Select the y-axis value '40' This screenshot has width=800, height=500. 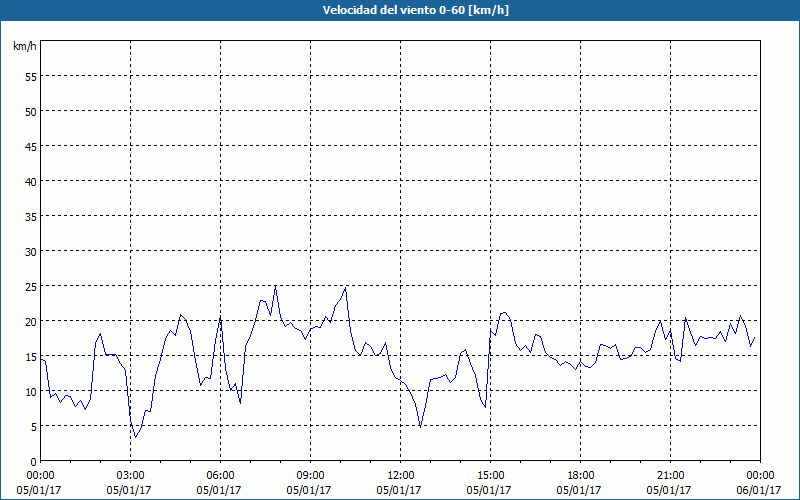point(31,182)
